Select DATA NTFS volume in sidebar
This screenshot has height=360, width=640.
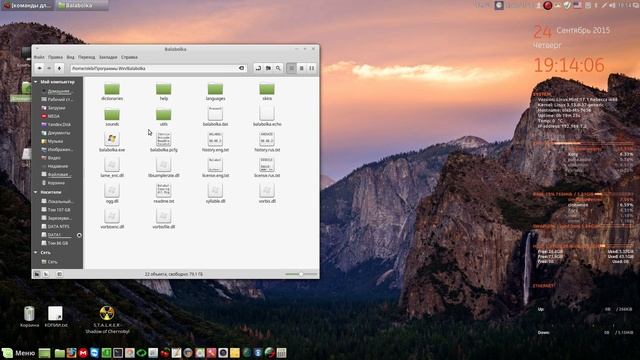pyautogui.click(x=57, y=227)
